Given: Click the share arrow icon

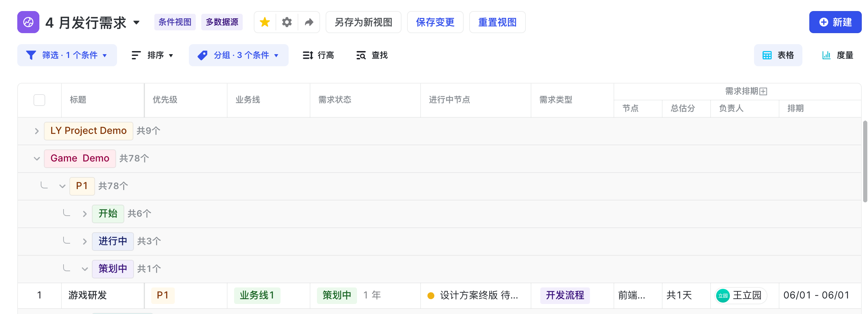Looking at the screenshot, I should pyautogui.click(x=309, y=22).
